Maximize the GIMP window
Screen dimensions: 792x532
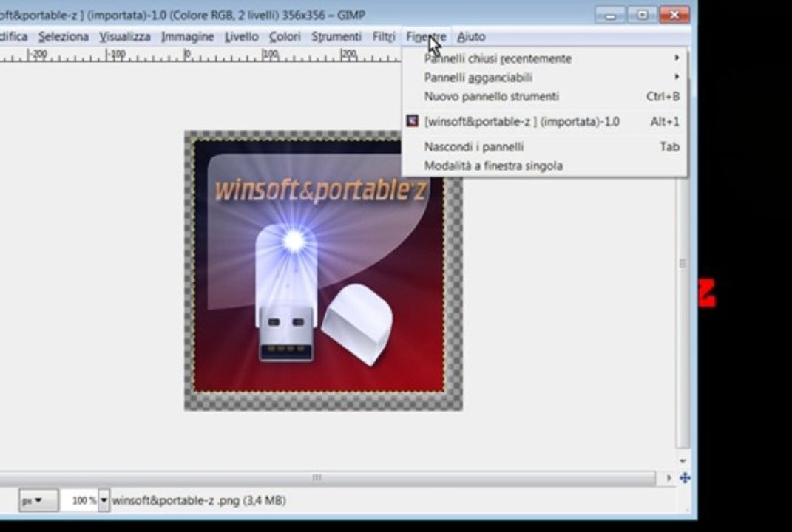point(642,15)
